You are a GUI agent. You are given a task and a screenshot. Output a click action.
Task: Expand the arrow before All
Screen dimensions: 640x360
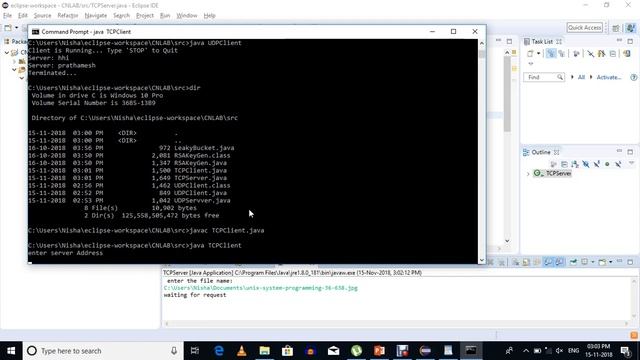coord(572,77)
